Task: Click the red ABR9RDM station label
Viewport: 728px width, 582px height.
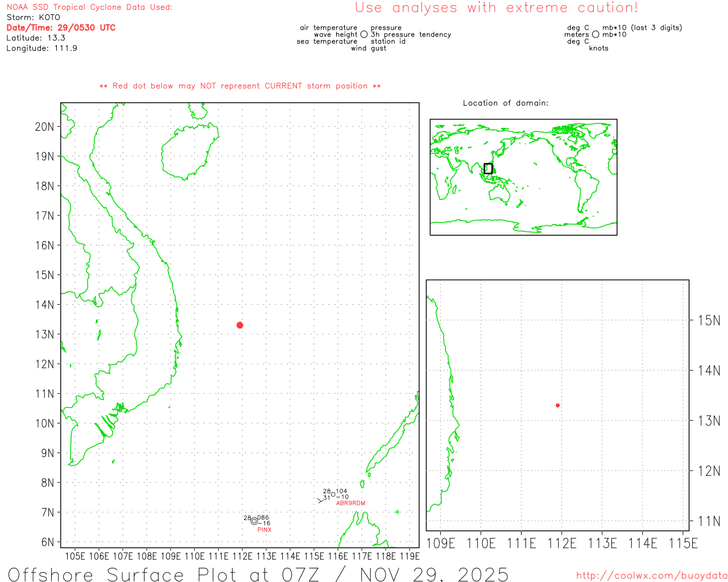Action: [x=350, y=503]
